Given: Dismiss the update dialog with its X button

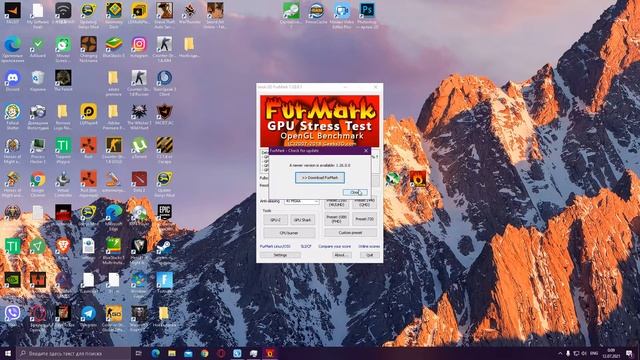Looking at the screenshot, I should 366,151.
